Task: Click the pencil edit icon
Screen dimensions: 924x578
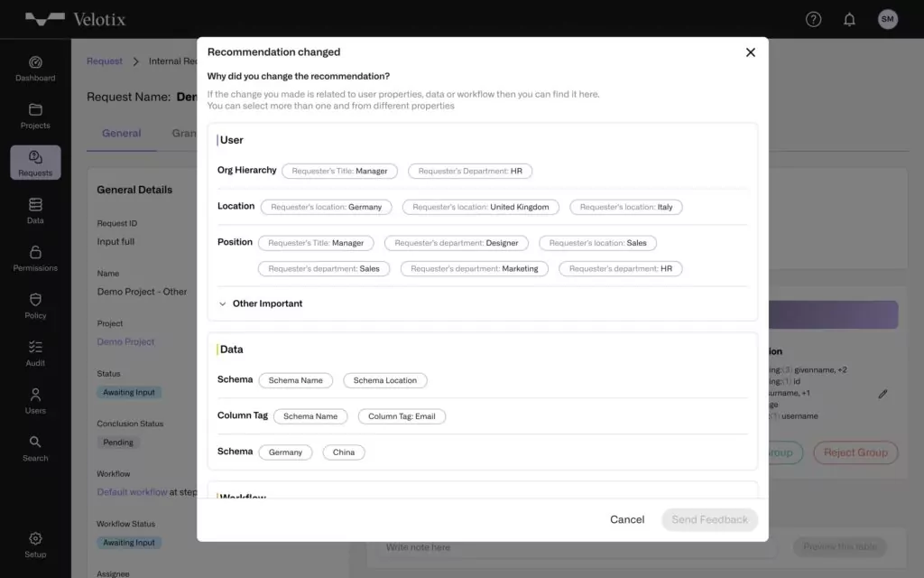Action: tap(882, 394)
